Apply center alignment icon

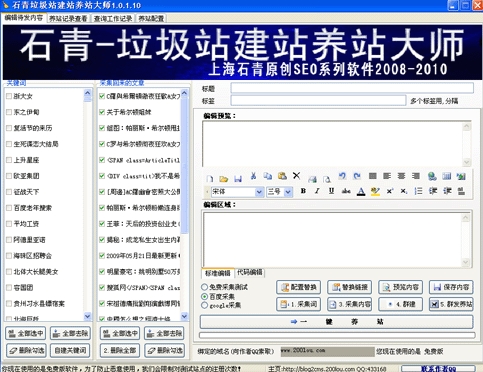point(401,176)
